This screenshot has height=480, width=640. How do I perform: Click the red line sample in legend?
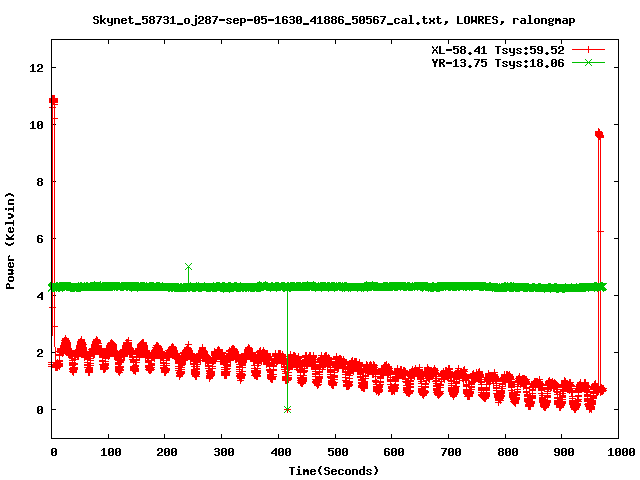(x=588, y=50)
